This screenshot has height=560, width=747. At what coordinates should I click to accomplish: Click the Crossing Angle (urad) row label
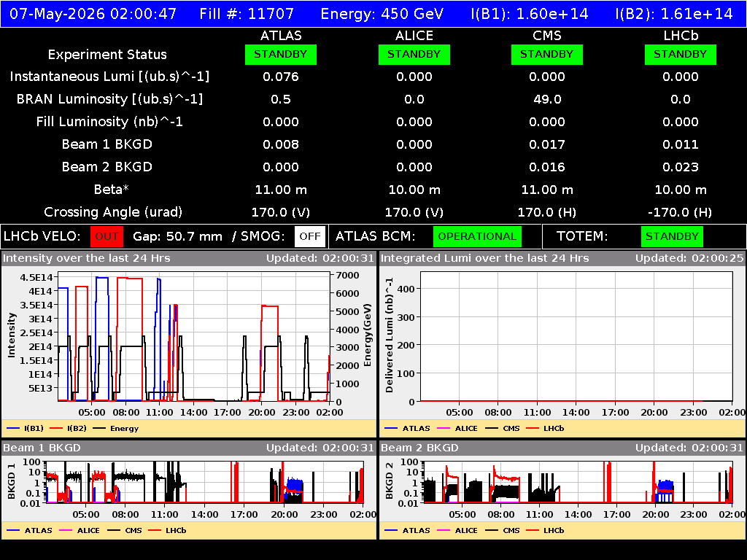113,212
